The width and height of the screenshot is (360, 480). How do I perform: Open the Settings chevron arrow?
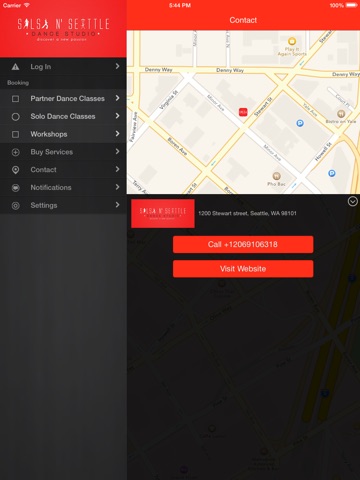tap(117, 205)
